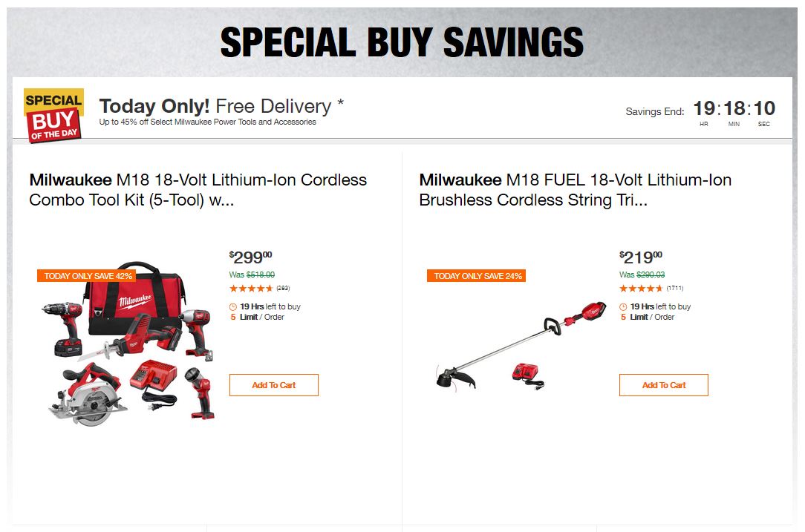This screenshot has width=805, height=532.
Task: Click the $219.00 string trimmer price
Action: 641,257
